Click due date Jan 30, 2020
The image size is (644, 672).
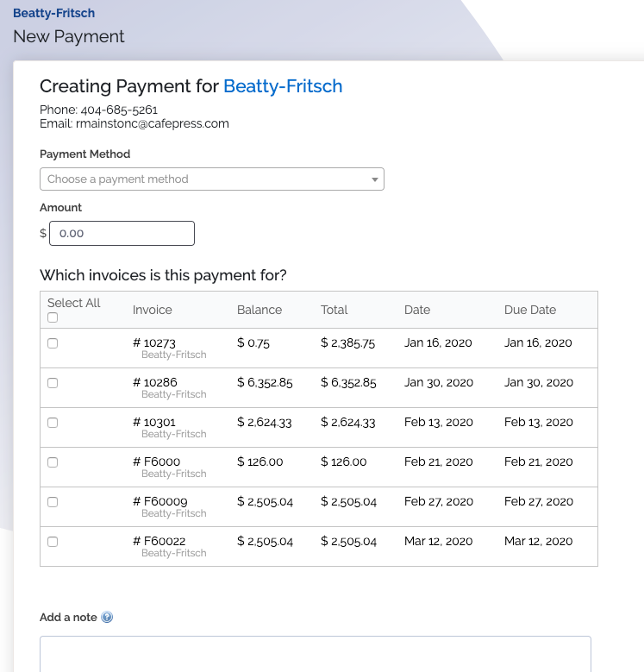tap(539, 382)
